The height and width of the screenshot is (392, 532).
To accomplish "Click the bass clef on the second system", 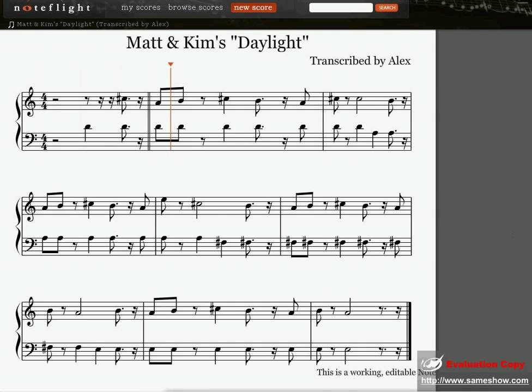I will pos(31,244).
